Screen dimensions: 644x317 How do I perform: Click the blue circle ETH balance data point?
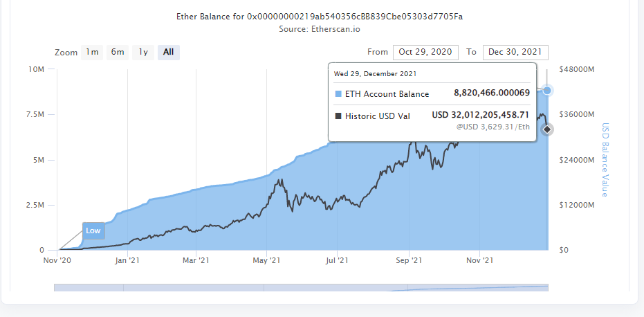tap(547, 91)
